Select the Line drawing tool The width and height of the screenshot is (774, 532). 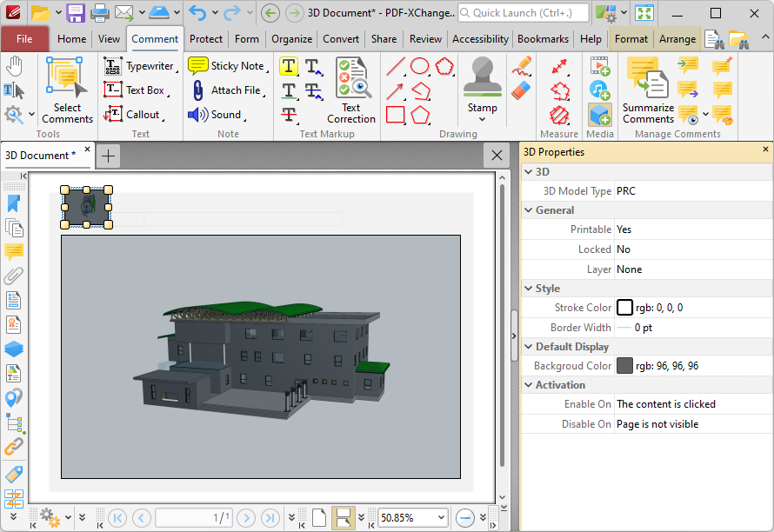click(x=396, y=66)
